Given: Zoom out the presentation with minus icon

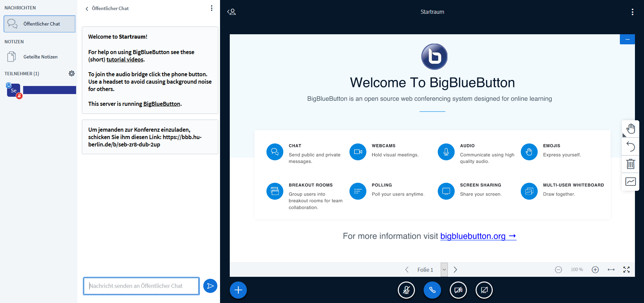Looking at the screenshot, I should tap(558, 270).
